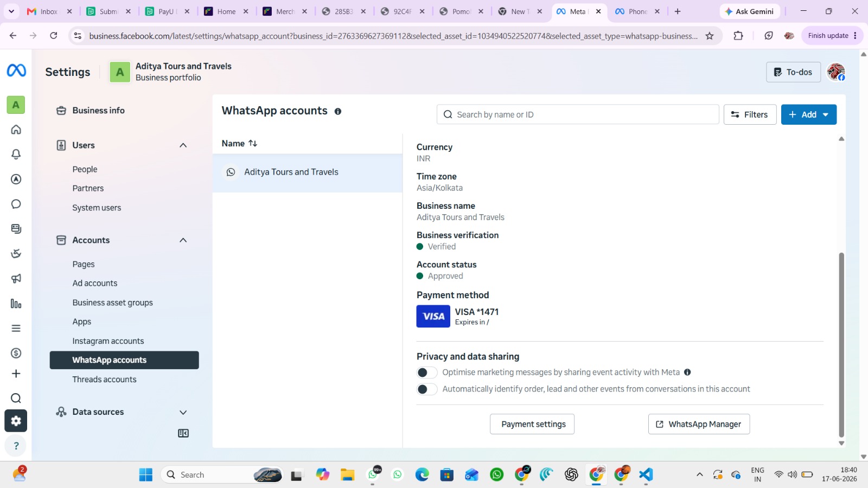Collapse the settings sidebar panel icon

183,433
